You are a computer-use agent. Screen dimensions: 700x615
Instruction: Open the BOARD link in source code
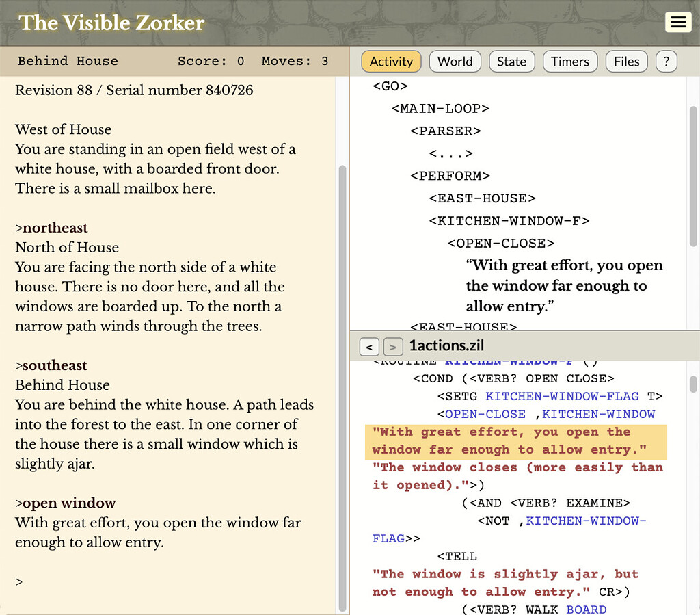586,610
